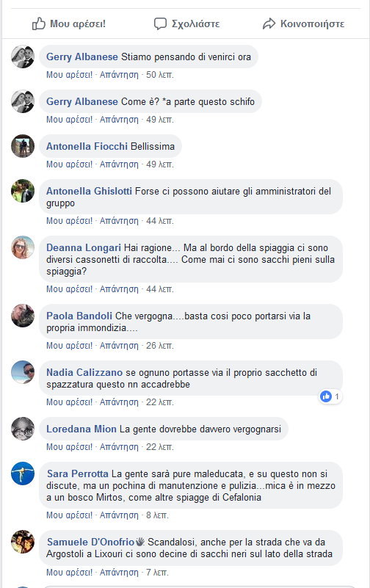Visit Antonella Ghislotti's profile name link
The height and width of the screenshot is (588, 370).
[89, 192]
